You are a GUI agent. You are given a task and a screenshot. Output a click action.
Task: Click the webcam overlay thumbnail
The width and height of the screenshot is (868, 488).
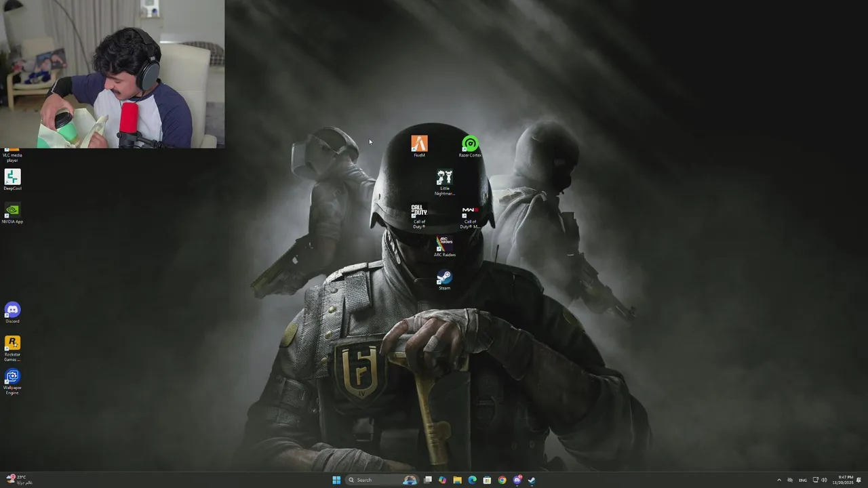112,74
